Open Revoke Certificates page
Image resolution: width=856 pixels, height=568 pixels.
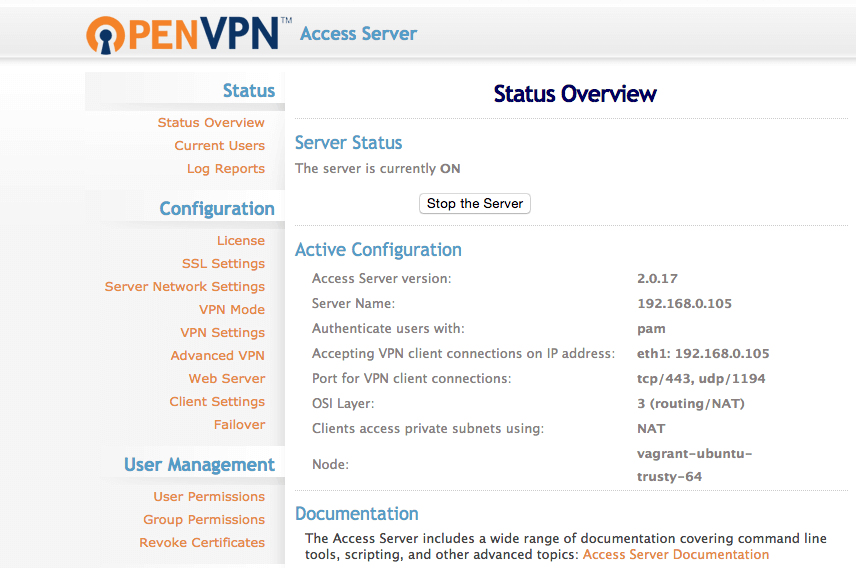coord(202,542)
